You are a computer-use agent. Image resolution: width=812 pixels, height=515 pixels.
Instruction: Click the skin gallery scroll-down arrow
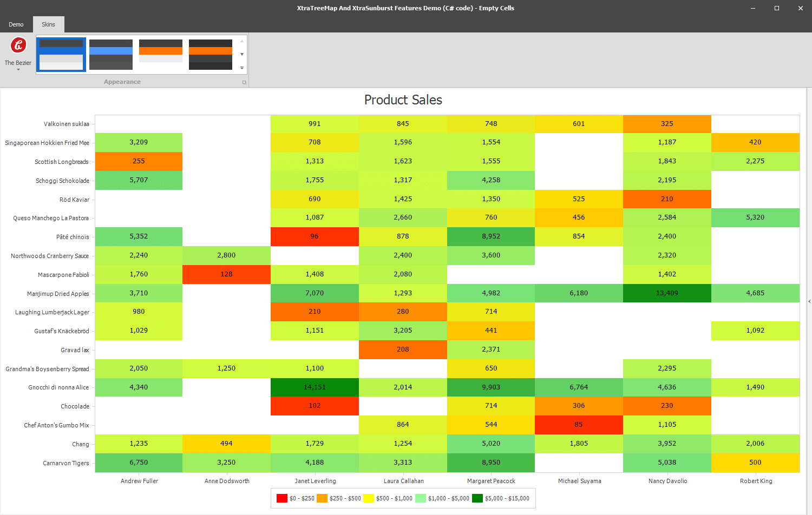241,54
